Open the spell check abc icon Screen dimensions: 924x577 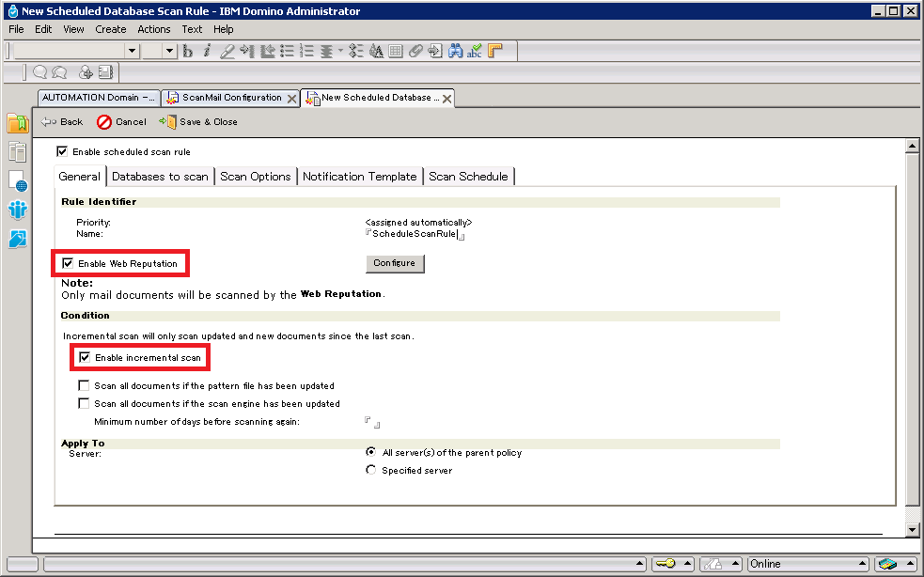point(475,52)
